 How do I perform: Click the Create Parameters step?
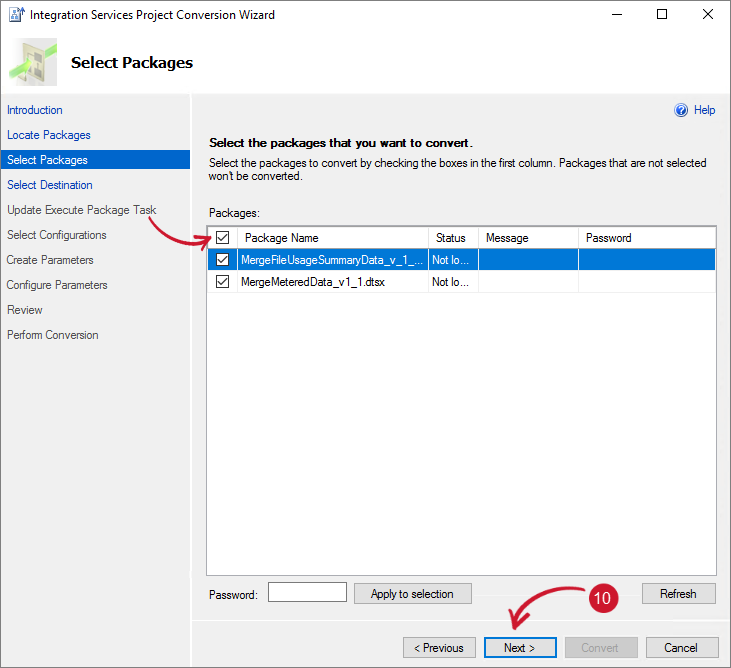click(x=50, y=260)
